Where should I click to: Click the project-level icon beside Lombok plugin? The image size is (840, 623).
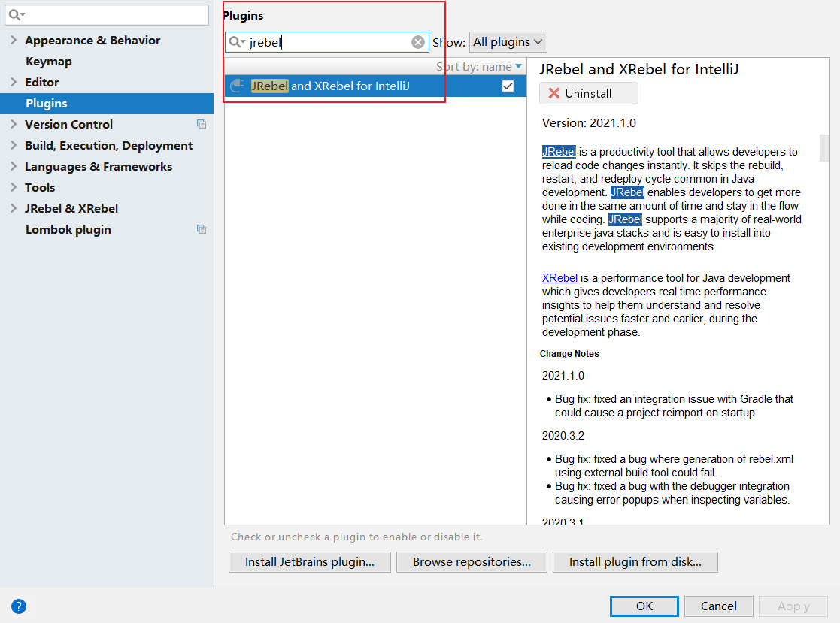click(x=202, y=229)
